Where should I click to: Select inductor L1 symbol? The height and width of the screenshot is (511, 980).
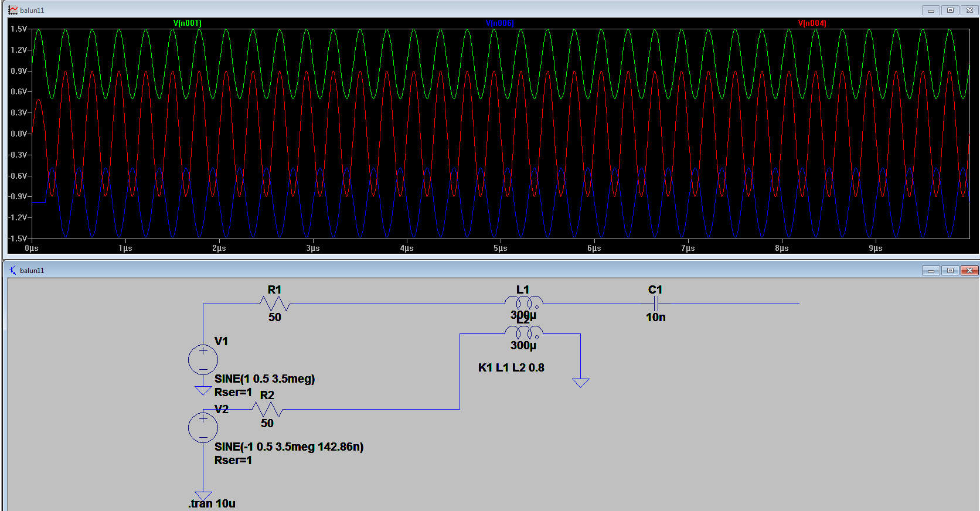click(524, 302)
